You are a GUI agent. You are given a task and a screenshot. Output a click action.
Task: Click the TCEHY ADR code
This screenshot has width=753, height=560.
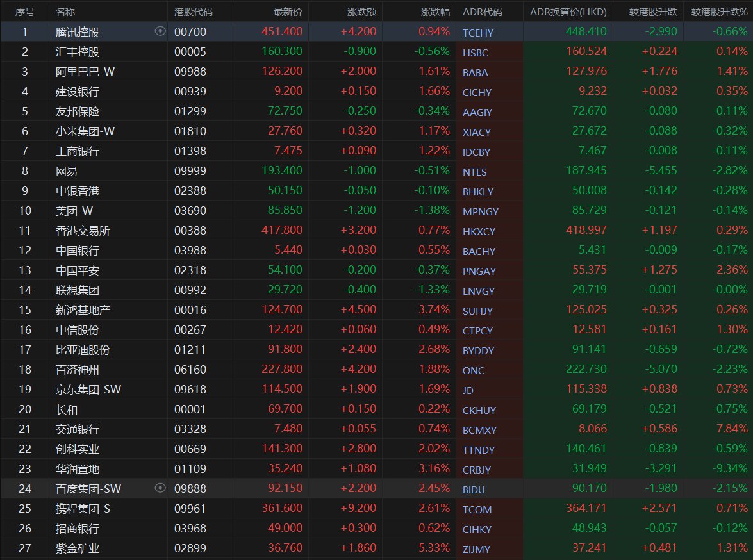[478, 33]
